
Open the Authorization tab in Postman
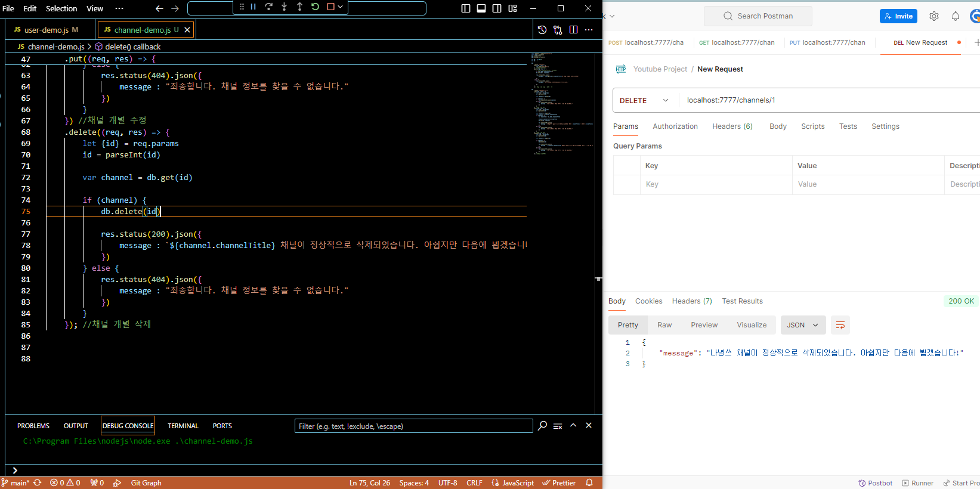tap(675, 126)
